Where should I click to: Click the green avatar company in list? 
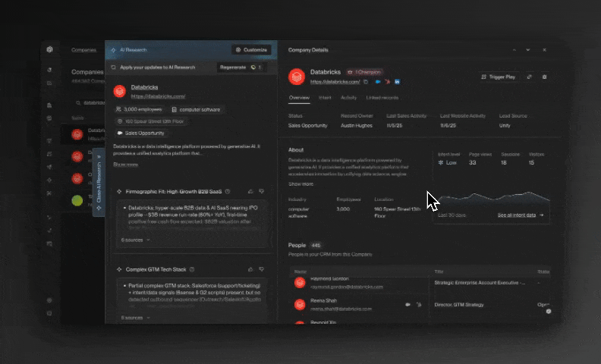pos(77,200)
